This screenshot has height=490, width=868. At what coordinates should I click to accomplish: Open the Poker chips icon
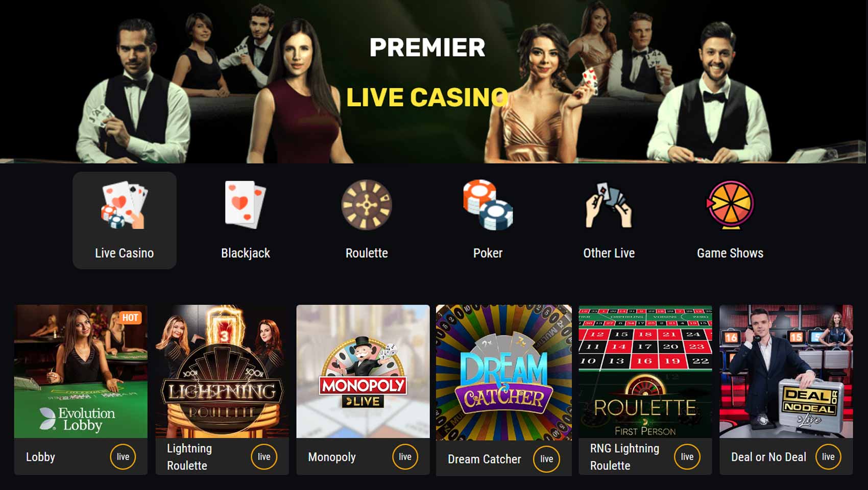(488, 204)
